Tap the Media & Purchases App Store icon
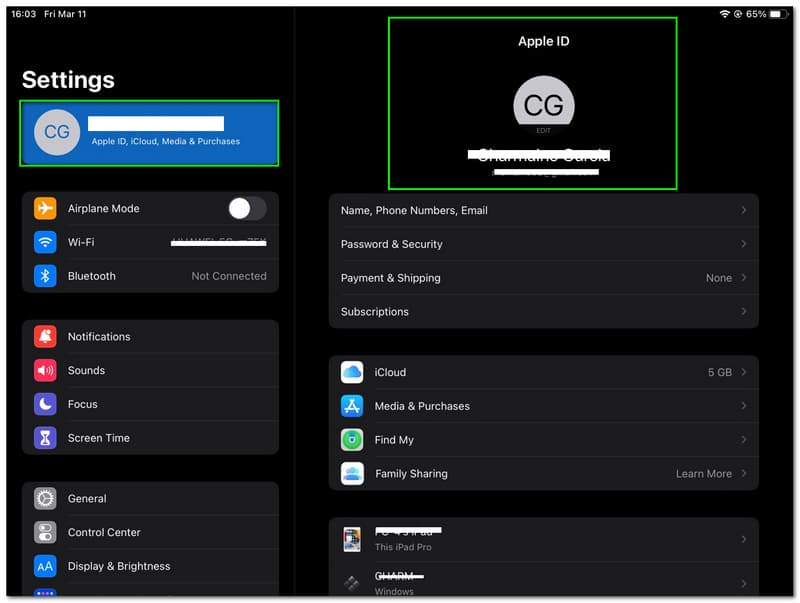800x603 pixels. (x=352, y=406)
